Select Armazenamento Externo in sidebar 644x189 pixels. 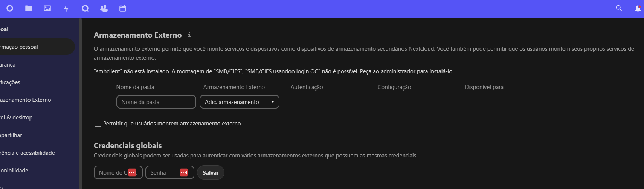(x=26, y=100)
